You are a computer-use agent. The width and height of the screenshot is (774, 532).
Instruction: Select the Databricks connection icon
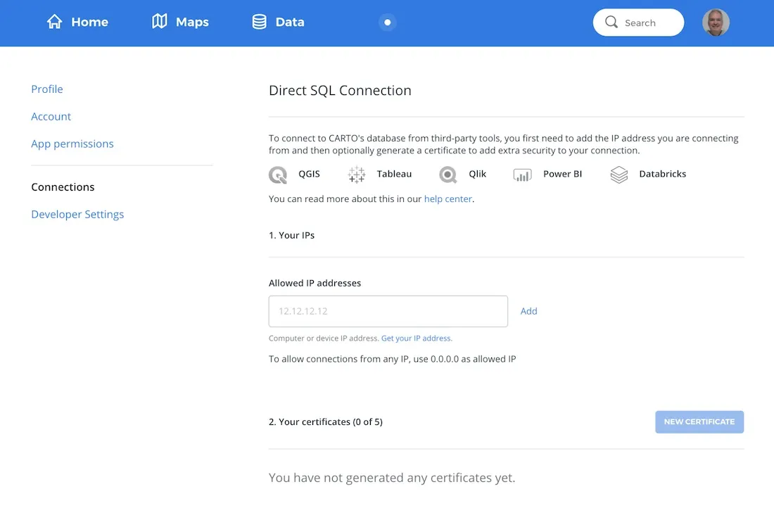(619, 175)
